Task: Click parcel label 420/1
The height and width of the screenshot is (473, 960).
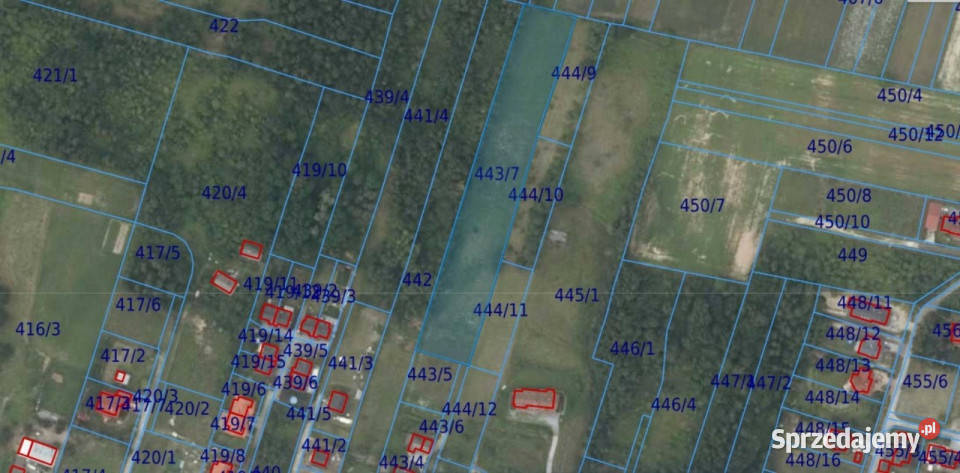Action: tap(153, 456)
